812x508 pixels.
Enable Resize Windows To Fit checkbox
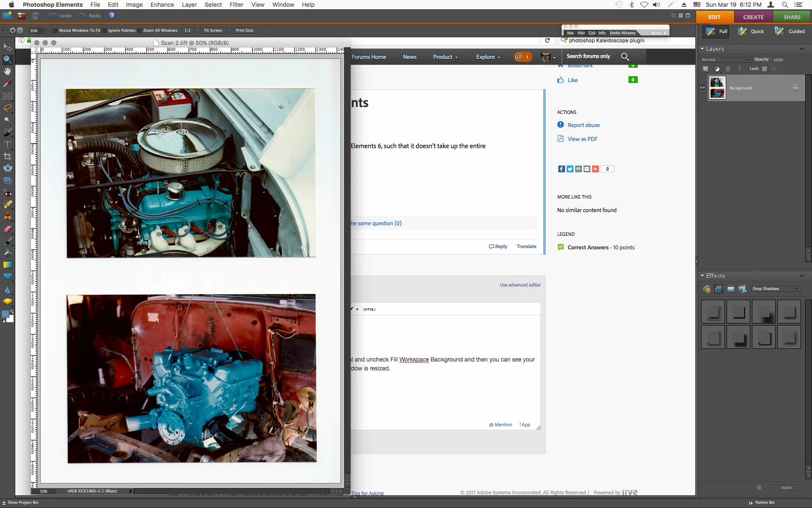(x=55, y=30)
